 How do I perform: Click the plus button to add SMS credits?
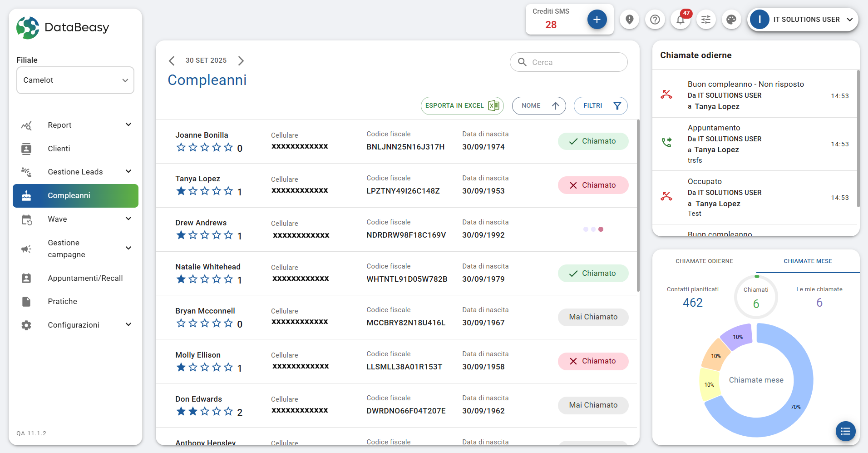[x=597, y=20]
